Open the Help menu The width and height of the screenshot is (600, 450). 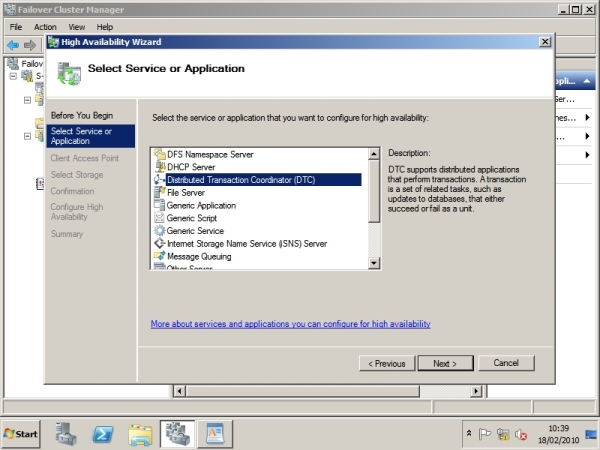tap(104, 27)
